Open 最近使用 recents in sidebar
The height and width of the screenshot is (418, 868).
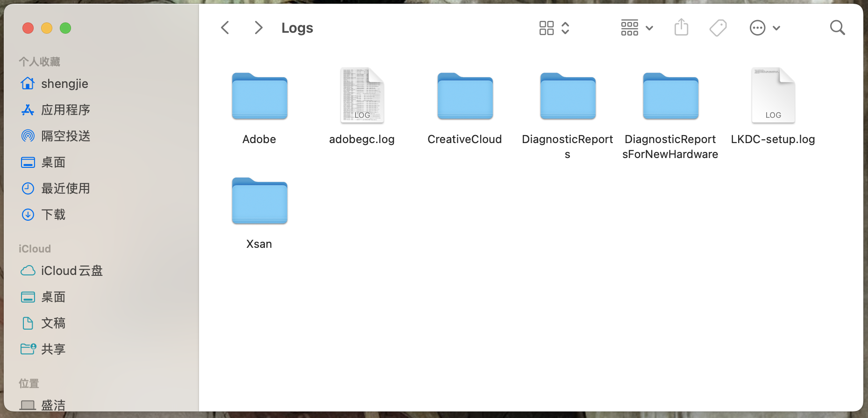coord(65,188)
